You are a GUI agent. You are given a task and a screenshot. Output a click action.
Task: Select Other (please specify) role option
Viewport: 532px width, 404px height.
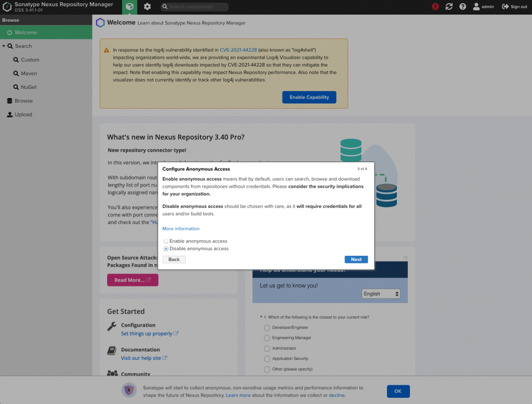click(x=267, y=369)
